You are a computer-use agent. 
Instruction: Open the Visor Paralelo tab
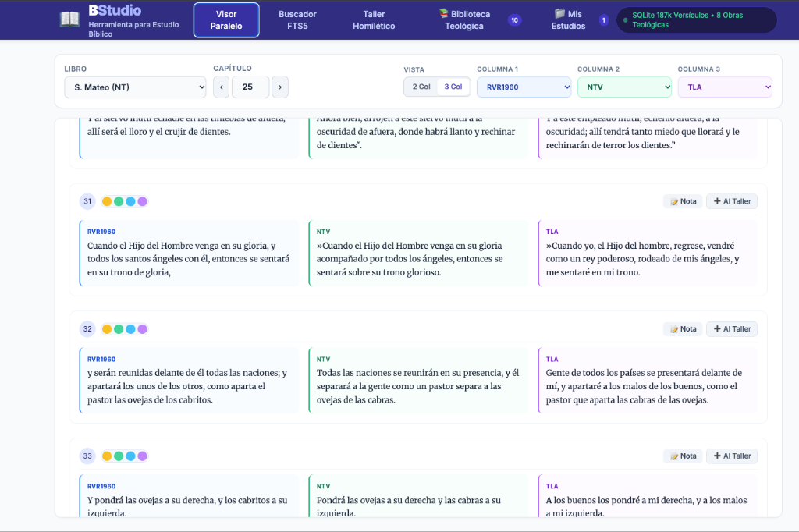coord(226,20)
